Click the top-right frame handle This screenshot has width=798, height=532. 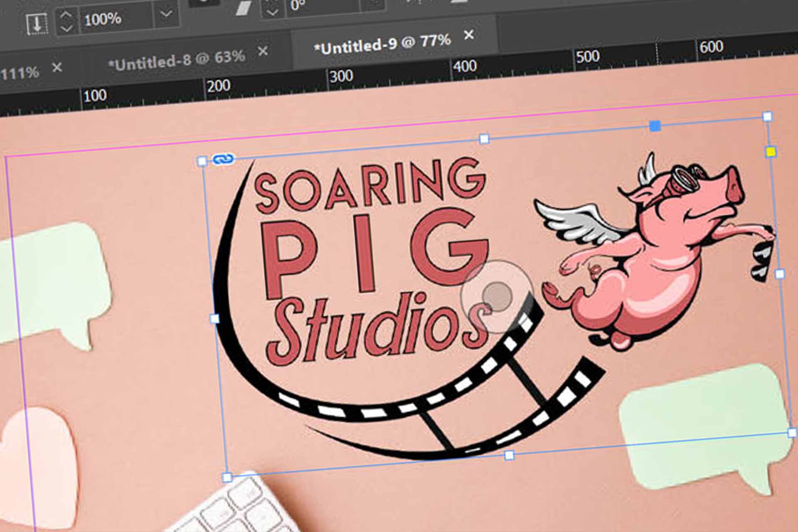[x=767, y=116]
